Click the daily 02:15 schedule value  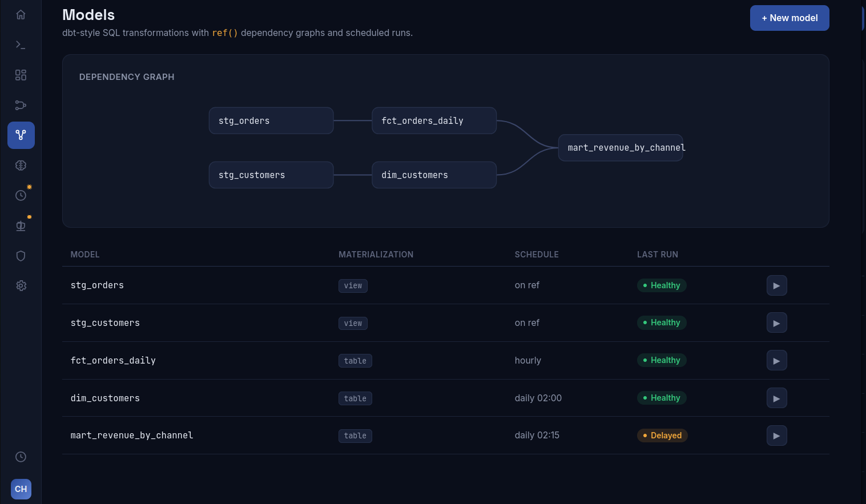537,436
